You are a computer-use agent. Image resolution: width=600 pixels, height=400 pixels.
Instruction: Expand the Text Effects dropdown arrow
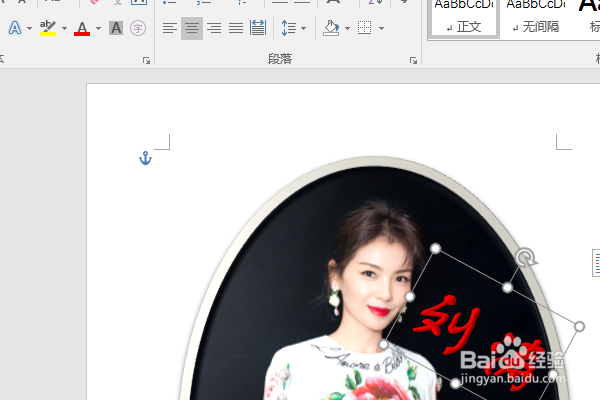[x=29, y=28]
